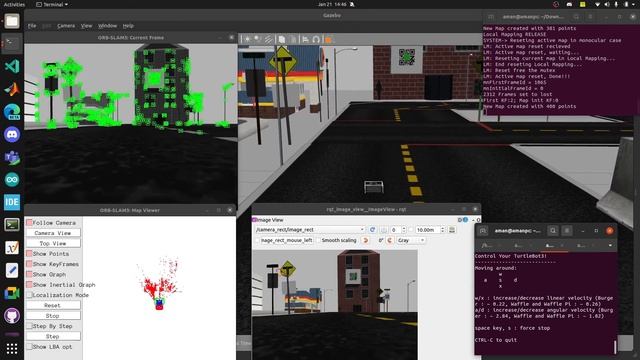Click Reset button in Map Viewer

tap(53, 305)
